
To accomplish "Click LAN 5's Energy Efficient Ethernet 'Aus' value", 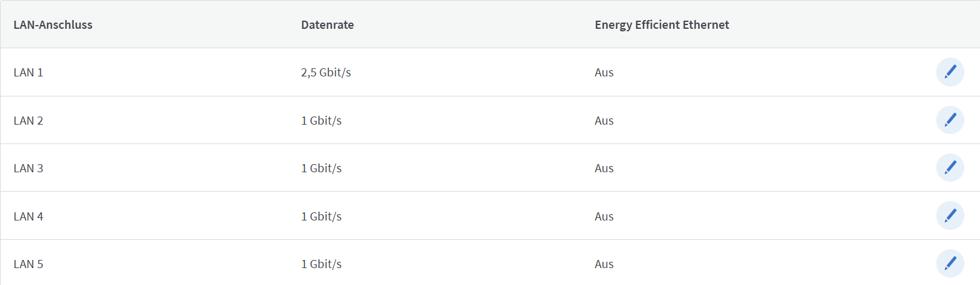I will click(x=604, y=264).
